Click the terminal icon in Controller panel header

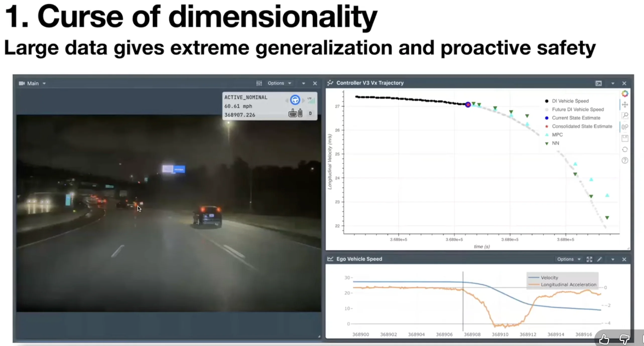coord(598,83)
